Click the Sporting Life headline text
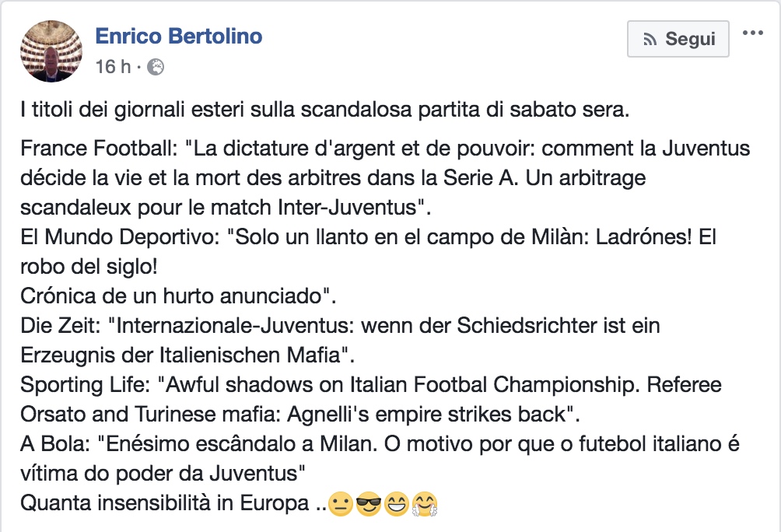The image size is (781, 532). pyautogui.click(x=371, y=385)
